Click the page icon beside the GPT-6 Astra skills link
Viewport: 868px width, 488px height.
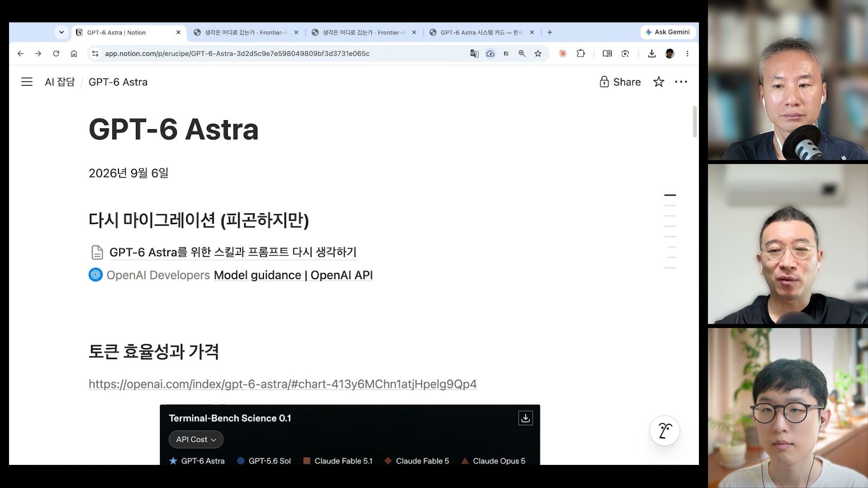coord(97,252)
